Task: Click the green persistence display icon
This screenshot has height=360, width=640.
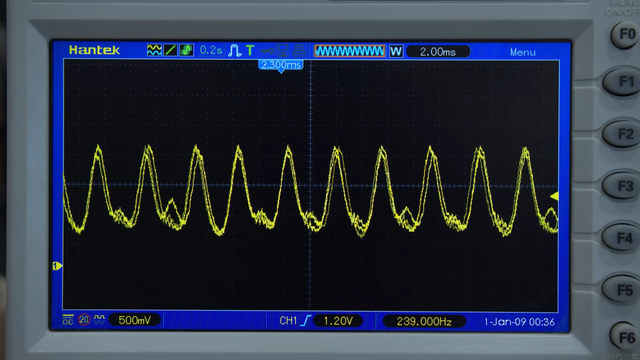Action: click(x=187, y=50)
